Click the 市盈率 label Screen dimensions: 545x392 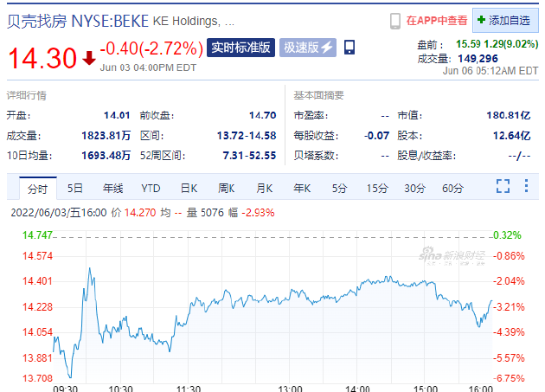[x=311, y=115]
